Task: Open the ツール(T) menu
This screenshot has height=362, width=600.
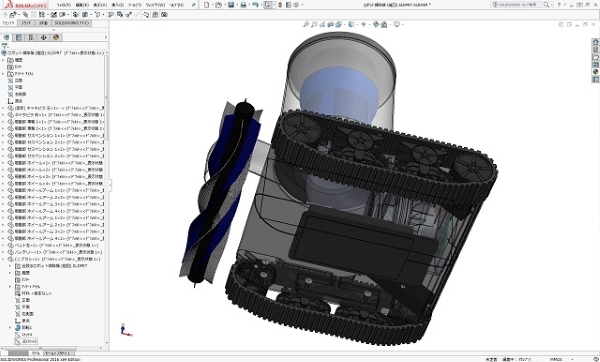Action: point(134,5)
